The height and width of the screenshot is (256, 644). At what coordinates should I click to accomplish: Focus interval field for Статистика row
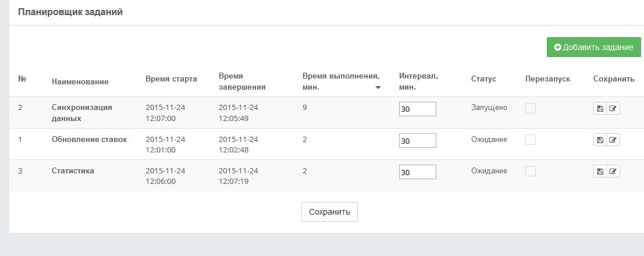pyautogui.click(x=417, y=172)
